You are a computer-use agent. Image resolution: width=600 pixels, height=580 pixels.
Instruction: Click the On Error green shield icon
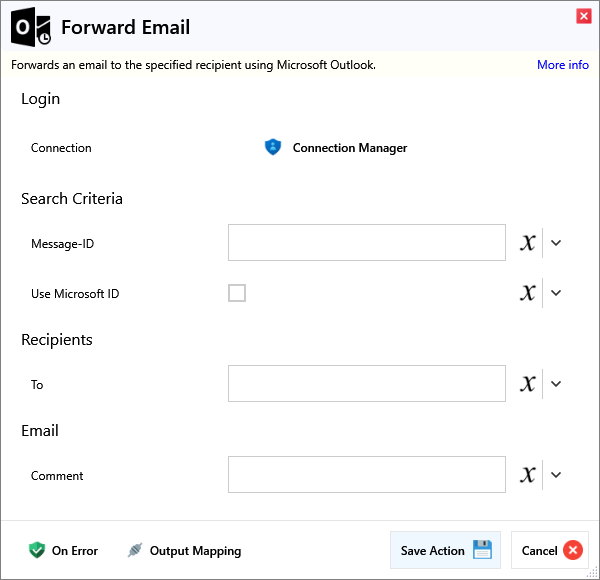pos(37,550)
